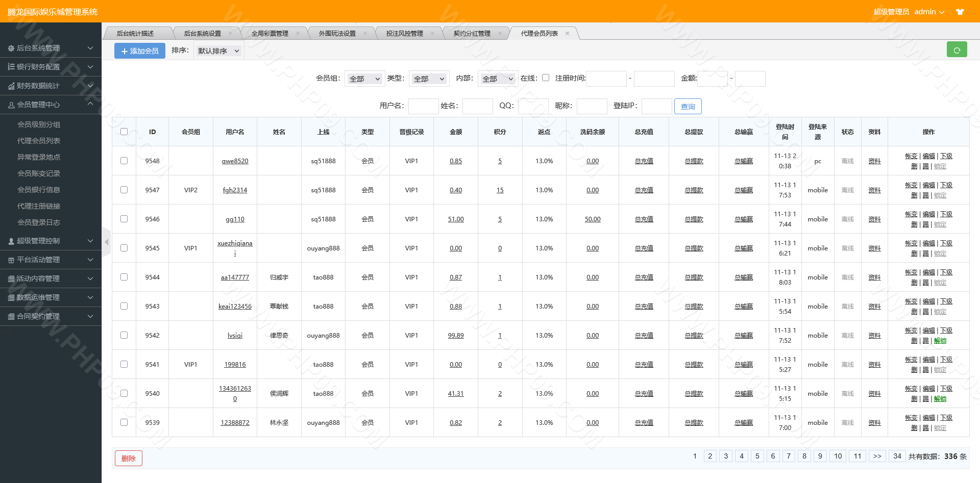Click the shirt theme icon in header
The width and height of the screenshot is (980, 483).
[x=960, y=12]
